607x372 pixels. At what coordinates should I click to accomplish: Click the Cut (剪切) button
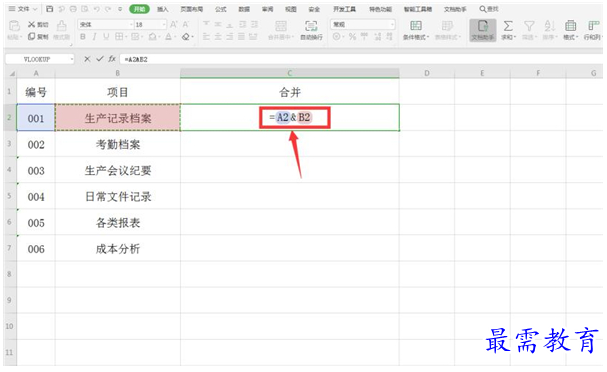pos(38,24)
